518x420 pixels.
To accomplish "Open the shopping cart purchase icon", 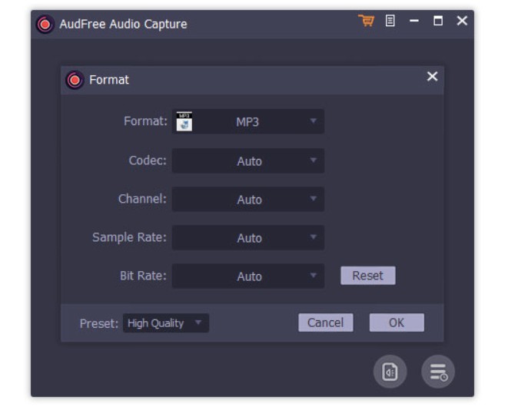I will (x=367, y=21).
